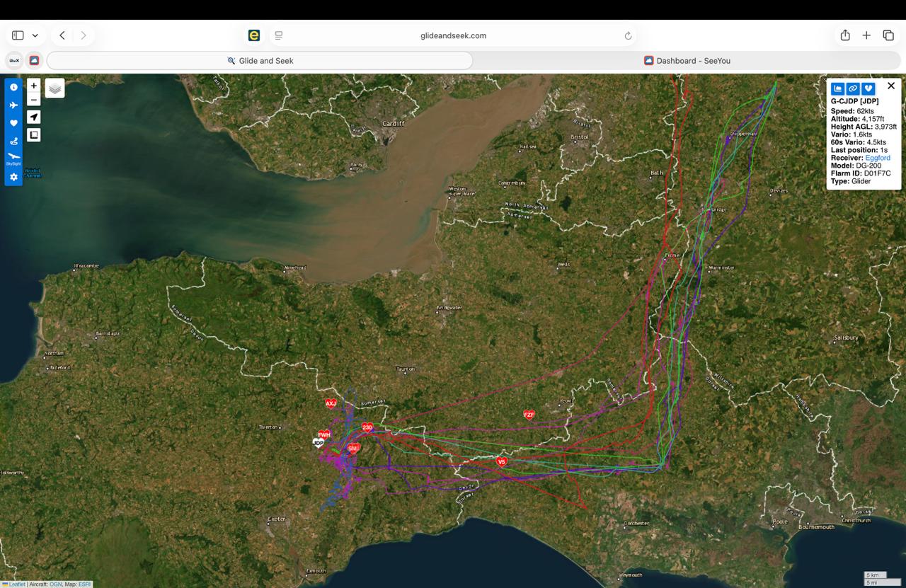906x588 pixels.
Task: Select the FWH glider marker
Action: (324, 434)
